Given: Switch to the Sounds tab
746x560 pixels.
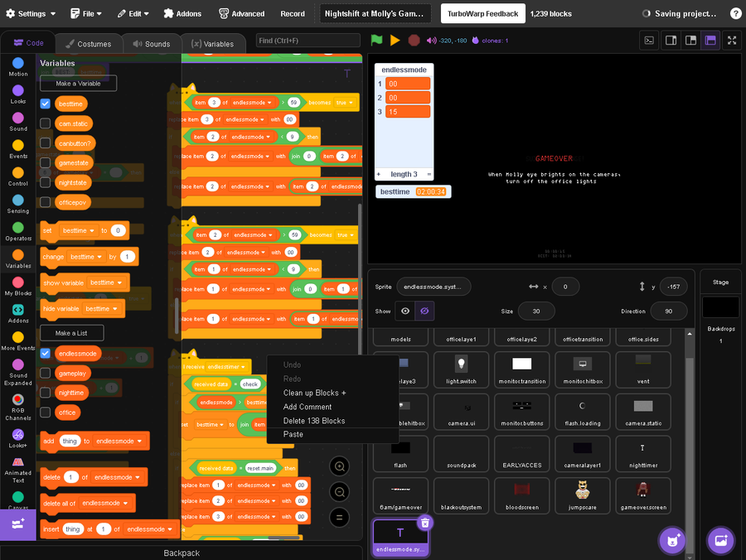Looking at the screenshot, I should point(152,44).
